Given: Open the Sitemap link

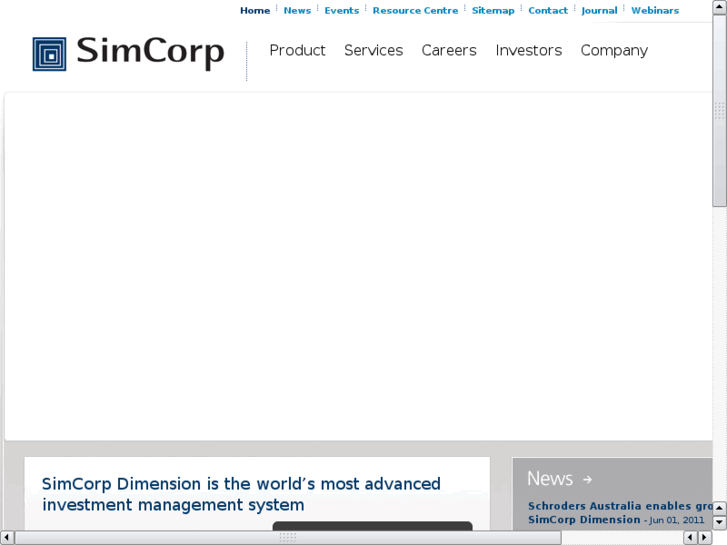Looking at the screenshot, I should [493, 10].
